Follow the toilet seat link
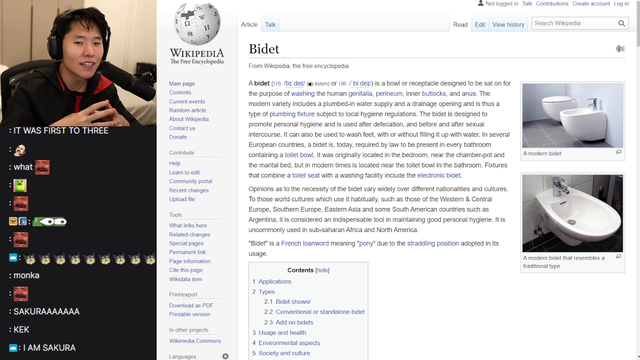The height and width of the screenshot is (360, 640). (x=306, y=175)
